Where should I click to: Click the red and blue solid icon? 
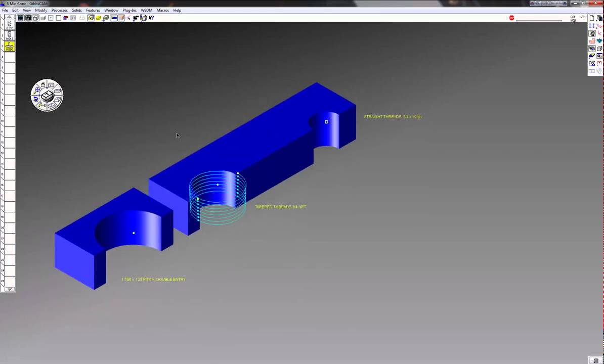click(x=66, y=18)
